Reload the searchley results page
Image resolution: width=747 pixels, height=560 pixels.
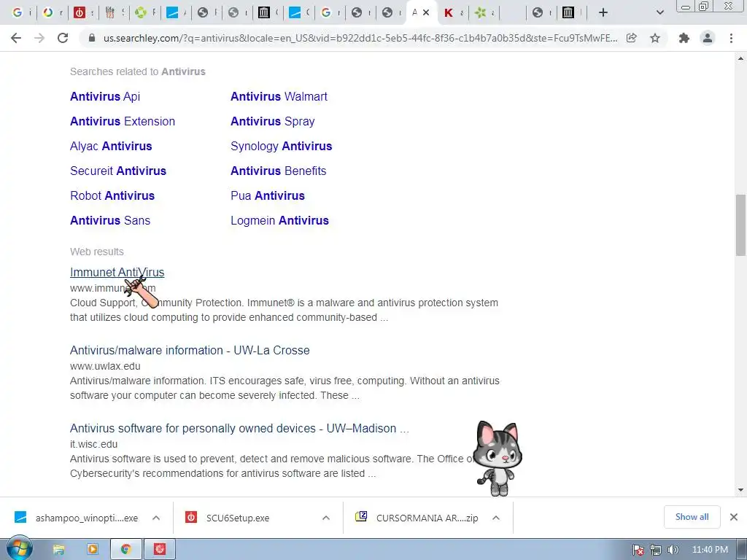tap(63, 38)
